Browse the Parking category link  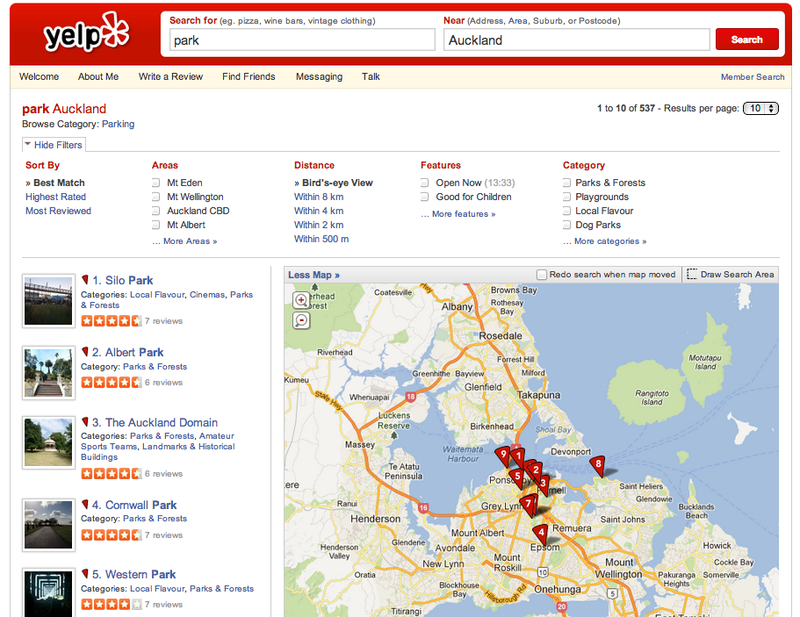click(118, 124)
